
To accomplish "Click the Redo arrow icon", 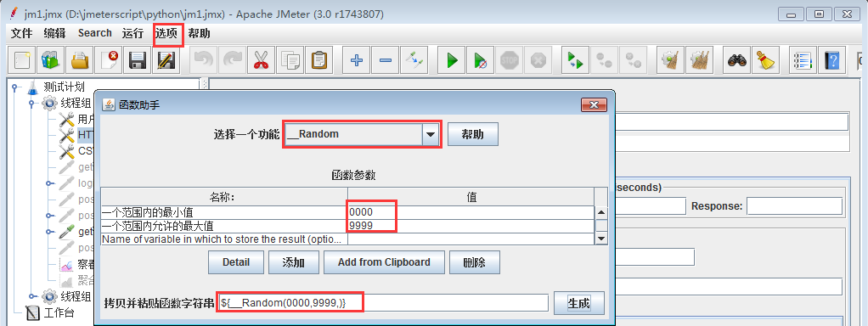I will click(232, 59).
